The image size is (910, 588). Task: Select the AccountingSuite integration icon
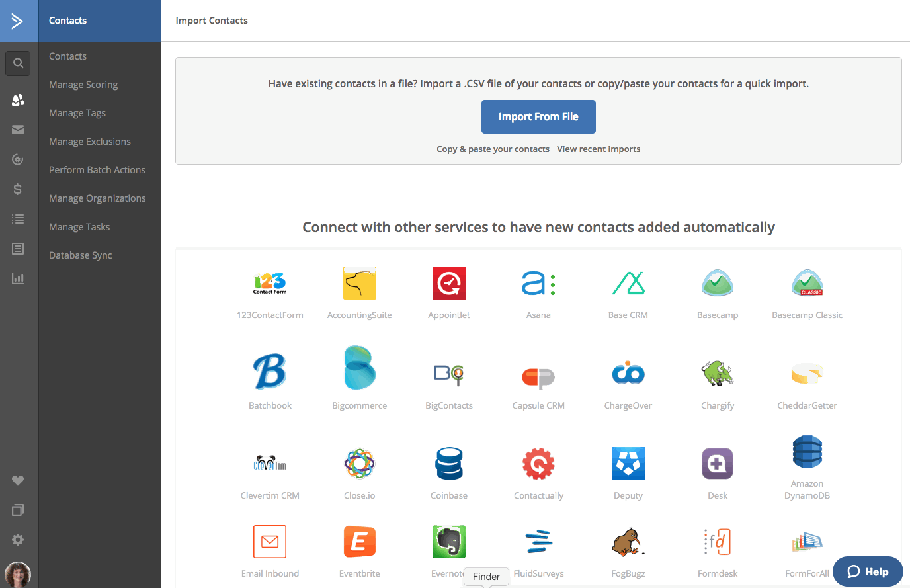pos(360,283)
